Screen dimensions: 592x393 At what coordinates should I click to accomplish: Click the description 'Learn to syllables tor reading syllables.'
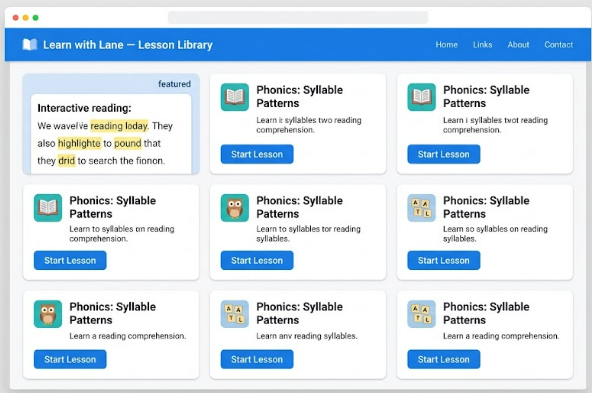[308, 234]
